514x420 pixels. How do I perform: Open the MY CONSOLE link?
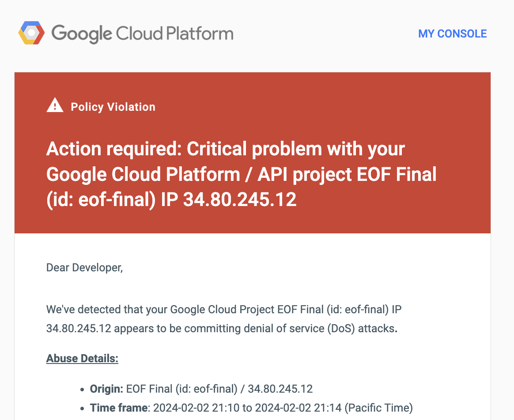click(x=452, y=34)
